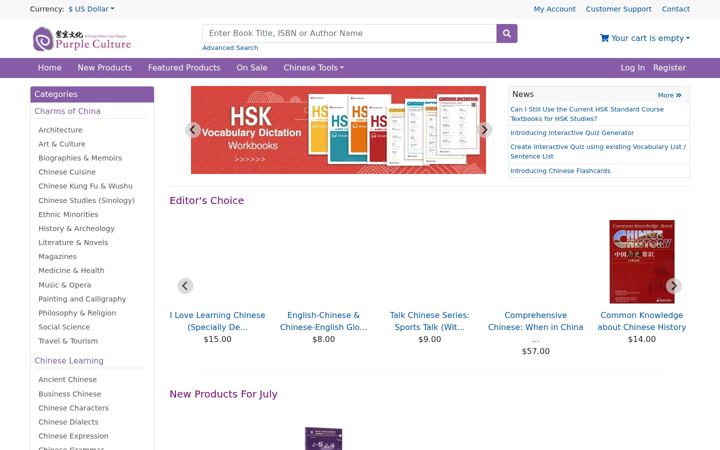This screenshot has width=720, height=450.
Task: Focus the book title search field
Action: point(349,34)
